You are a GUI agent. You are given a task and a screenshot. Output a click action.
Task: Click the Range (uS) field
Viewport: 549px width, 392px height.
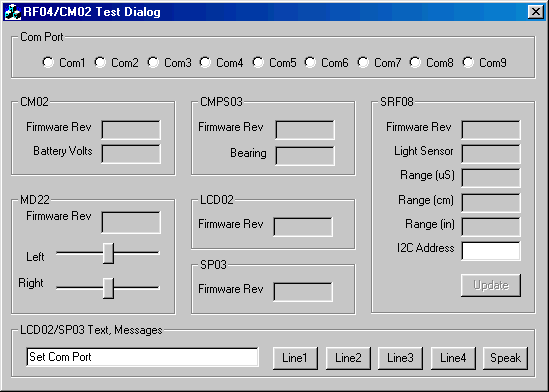[x=491, y=177]
